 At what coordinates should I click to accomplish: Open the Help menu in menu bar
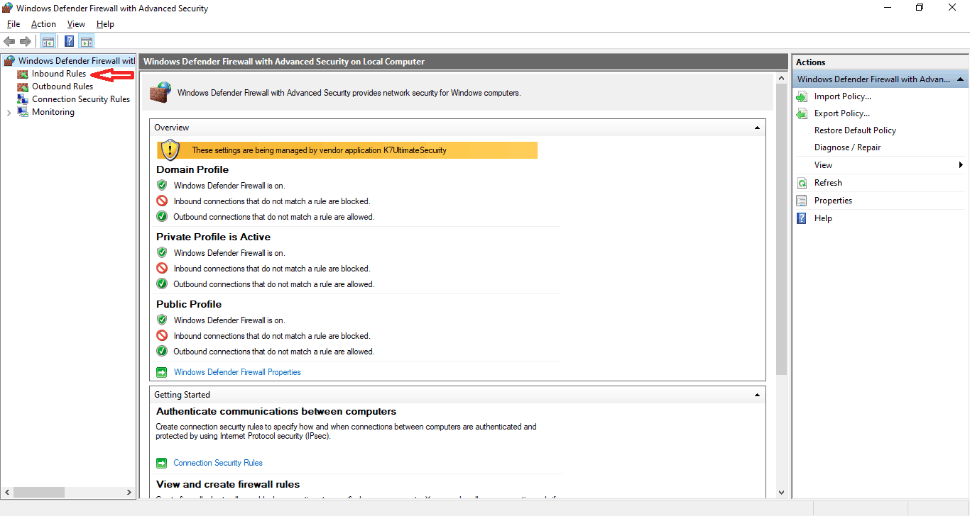(x=105, y=24)
